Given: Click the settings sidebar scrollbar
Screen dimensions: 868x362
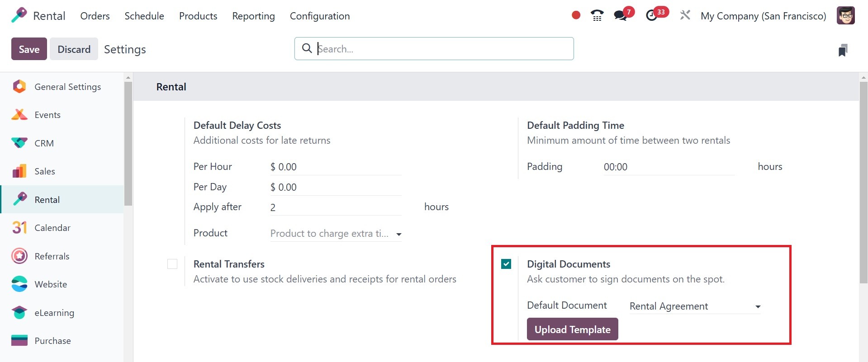Looking at the screenshot, I should [x=128, y=145].
